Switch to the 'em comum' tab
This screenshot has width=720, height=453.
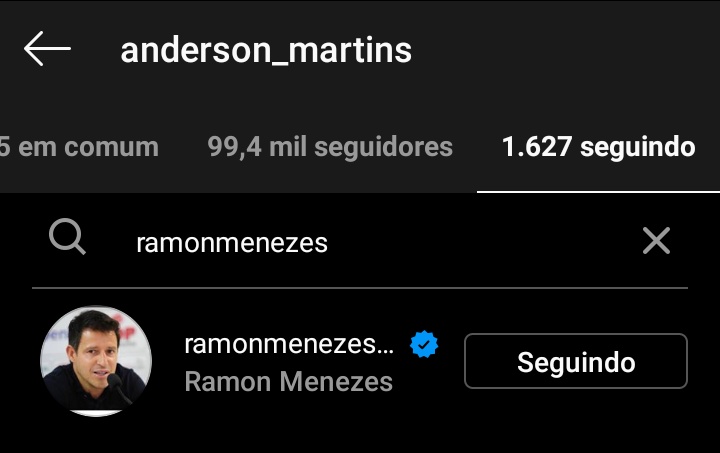click(x=79, y=147)
